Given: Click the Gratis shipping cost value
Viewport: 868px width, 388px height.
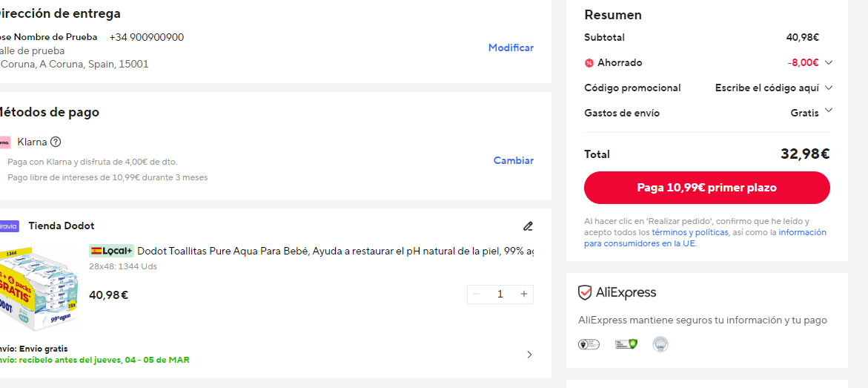Looking at the screenshot, I should click(x=804, y=113).
